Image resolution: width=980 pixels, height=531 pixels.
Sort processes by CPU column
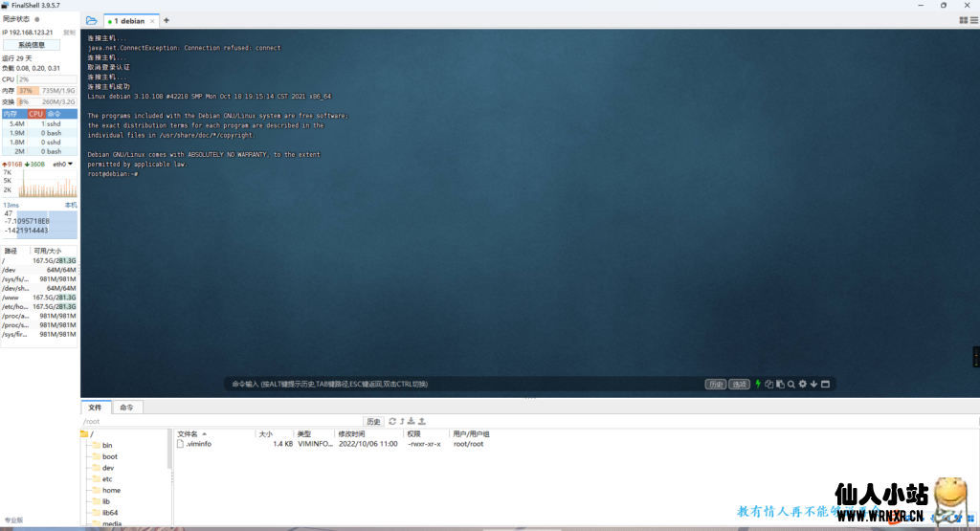click(x=35, y=114)
